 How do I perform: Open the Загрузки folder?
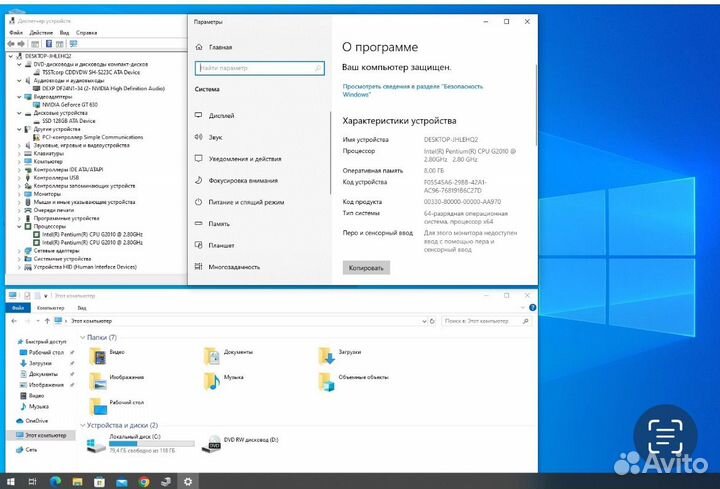point(348,353)
